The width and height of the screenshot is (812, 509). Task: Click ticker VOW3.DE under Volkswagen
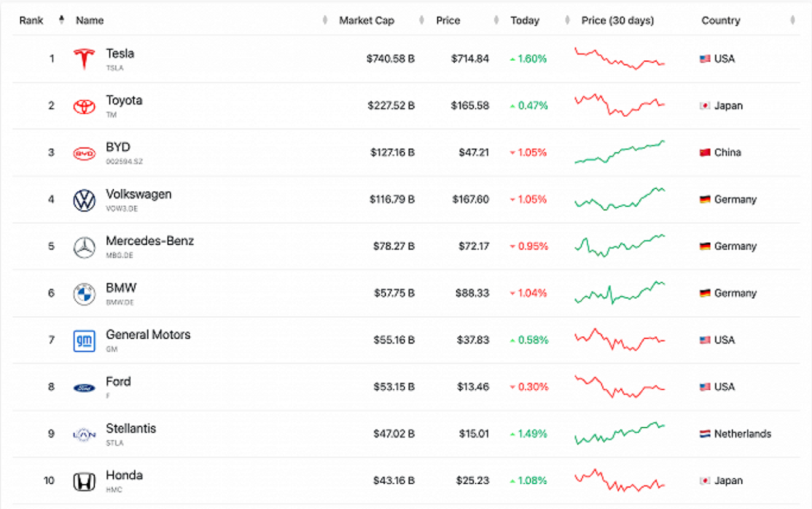point(120,209)
